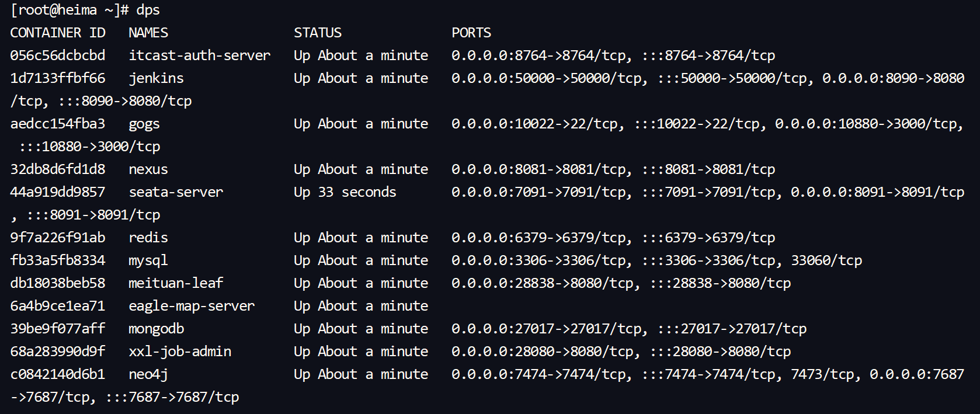Click the itcast-auth-server container name
Image resolution: width=980 pixels, height=414 pixels.
[x=200, y=55]
